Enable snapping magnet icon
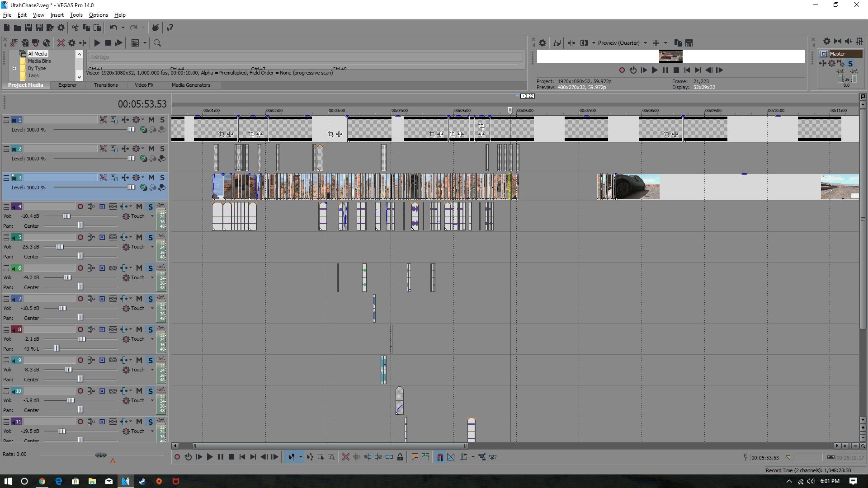This screenshot has height=488, width=868. tap(440, 457)
